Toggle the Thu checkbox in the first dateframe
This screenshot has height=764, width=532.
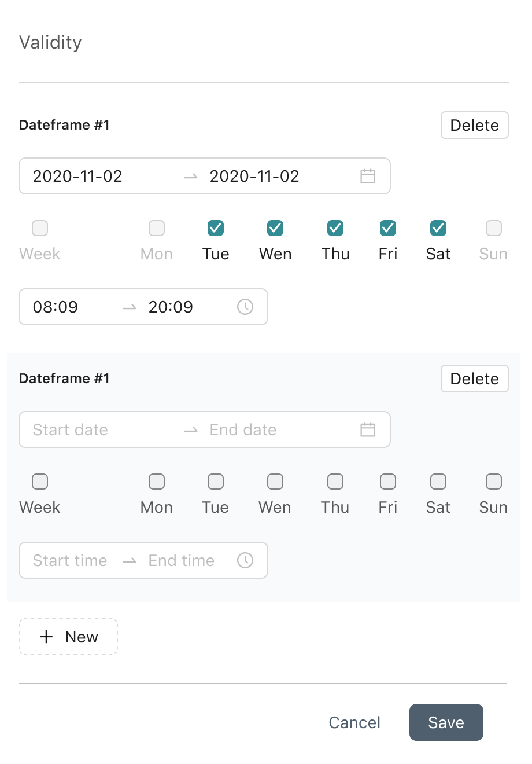point(335,228)
